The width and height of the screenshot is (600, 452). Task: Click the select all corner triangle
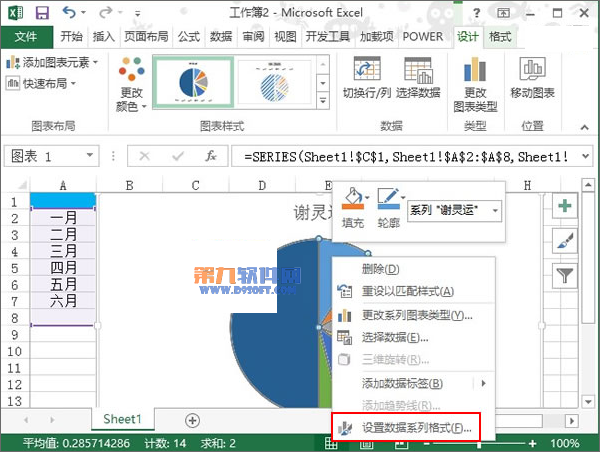point(22,186)
